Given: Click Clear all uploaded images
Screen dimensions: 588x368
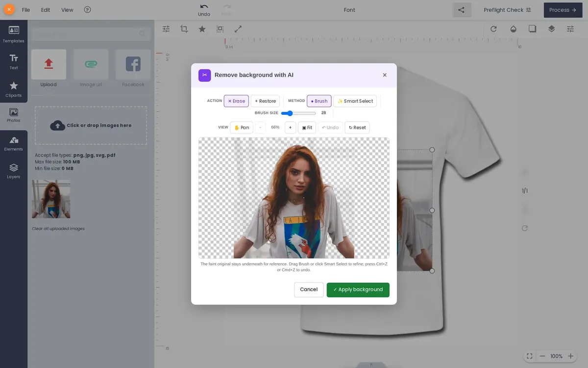Looking at the screenshot, I should [58, 229].
